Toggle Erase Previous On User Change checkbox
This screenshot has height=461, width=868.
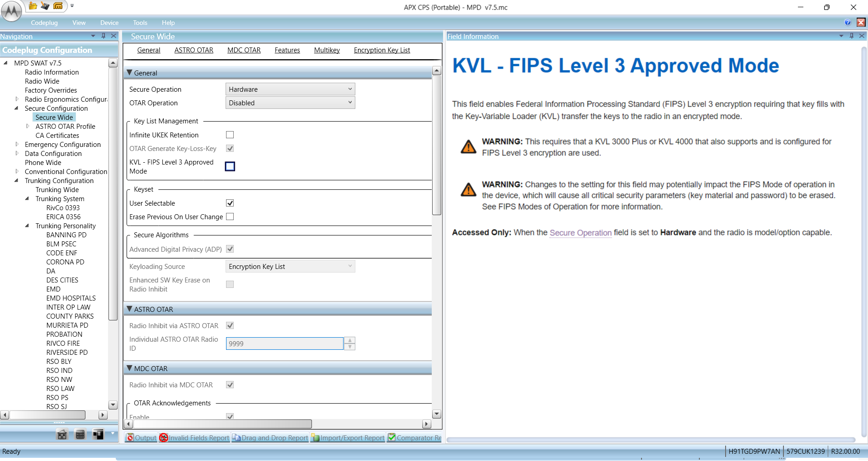point(230,216)
